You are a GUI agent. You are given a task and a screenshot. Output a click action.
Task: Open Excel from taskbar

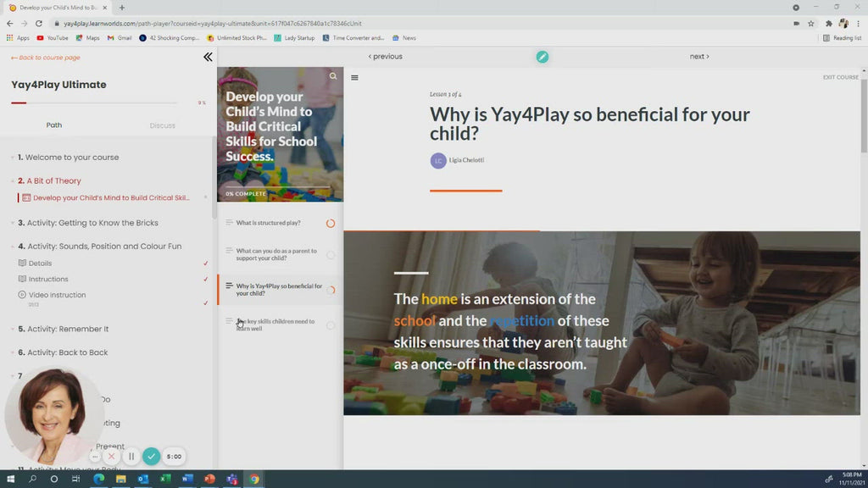point(165,479)
